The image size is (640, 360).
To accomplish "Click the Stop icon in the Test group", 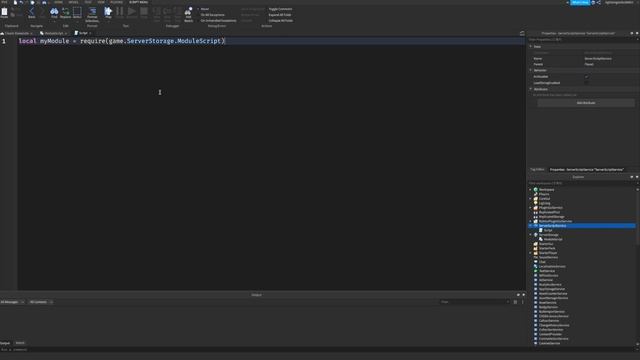I will point(144,11).
